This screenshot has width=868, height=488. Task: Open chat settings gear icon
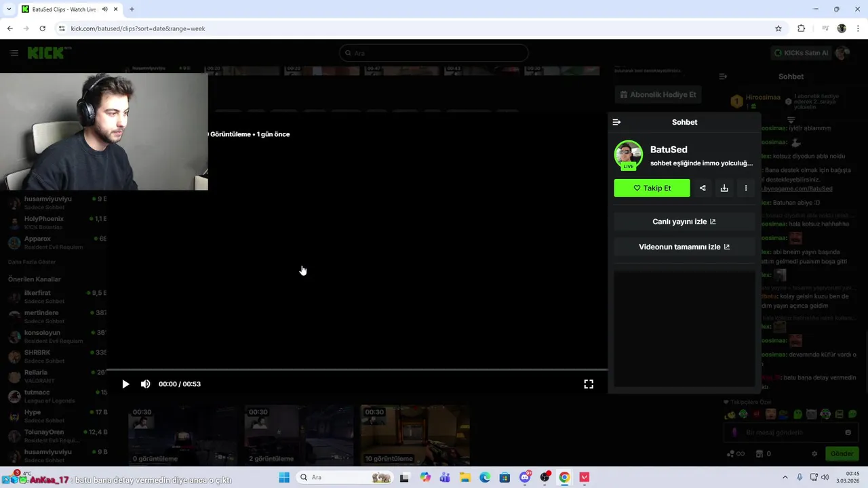point(814,453)
